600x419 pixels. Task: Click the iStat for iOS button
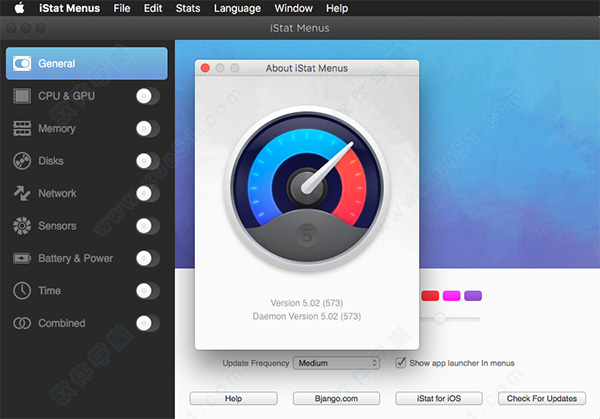click(x=439, y=398)
